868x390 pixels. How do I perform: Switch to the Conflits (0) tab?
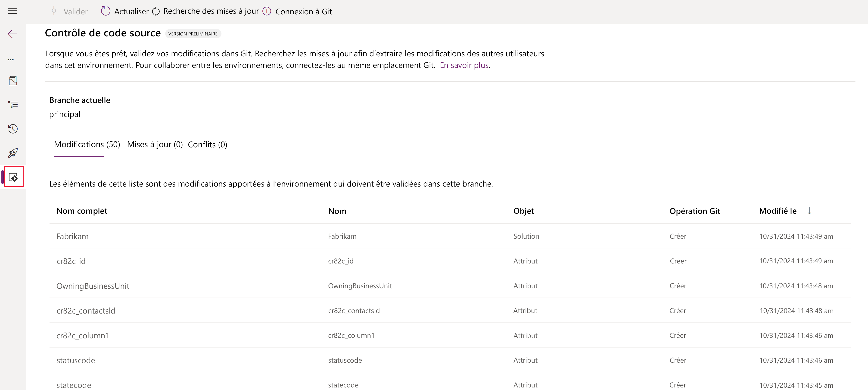point(207,144)
